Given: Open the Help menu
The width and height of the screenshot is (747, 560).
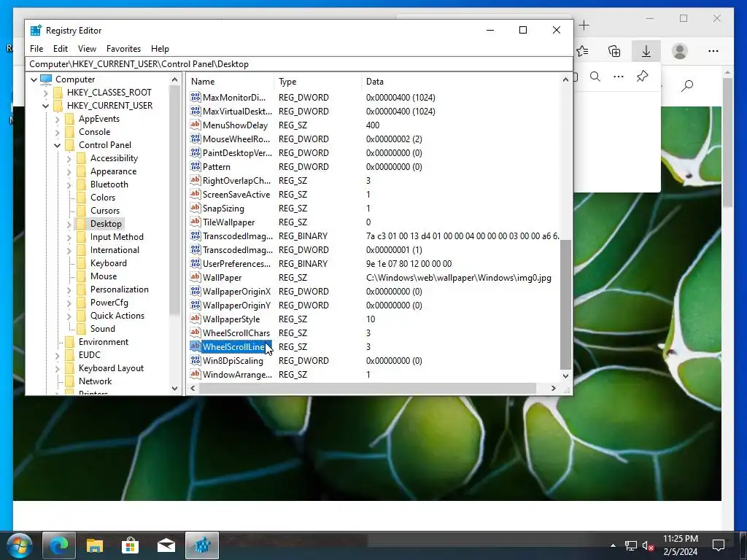Looking at the screenshot, I should (160, 49).
